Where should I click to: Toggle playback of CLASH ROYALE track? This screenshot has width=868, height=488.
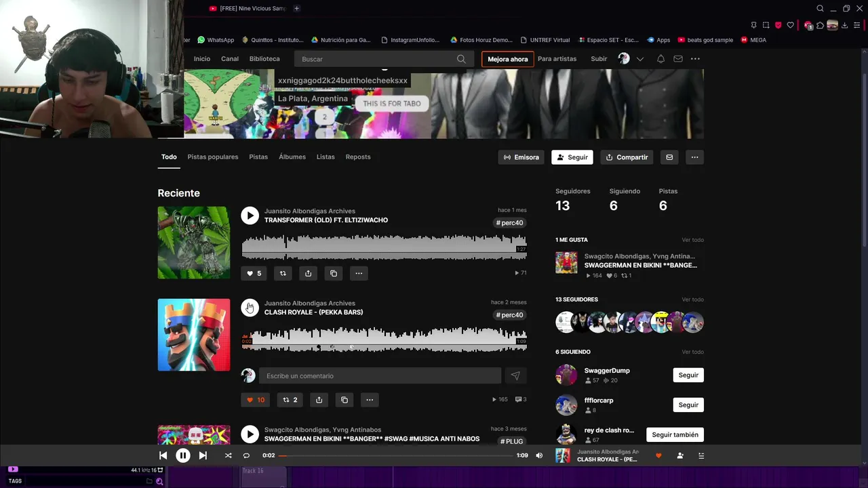[250, 308]
